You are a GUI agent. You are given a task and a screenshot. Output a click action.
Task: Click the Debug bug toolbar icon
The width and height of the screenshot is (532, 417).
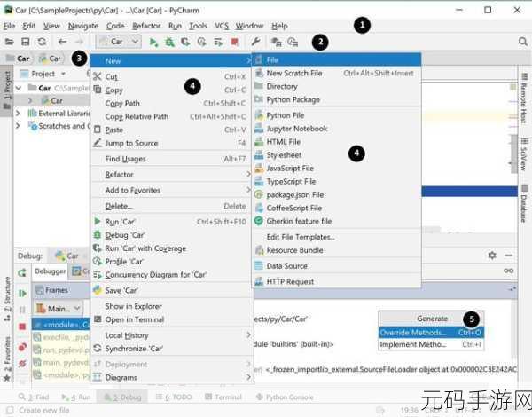[x=169, y=42]
